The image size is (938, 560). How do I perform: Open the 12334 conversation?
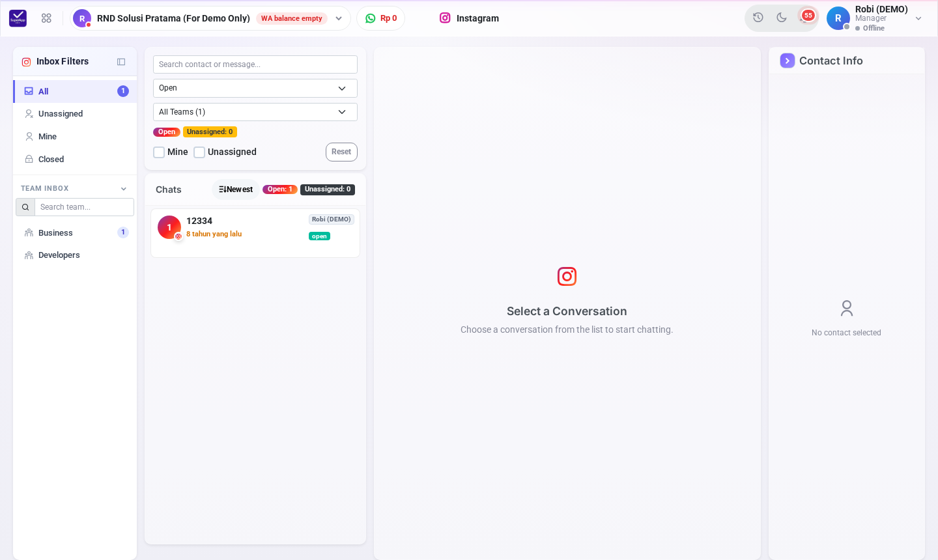click(x=255, y=233)
